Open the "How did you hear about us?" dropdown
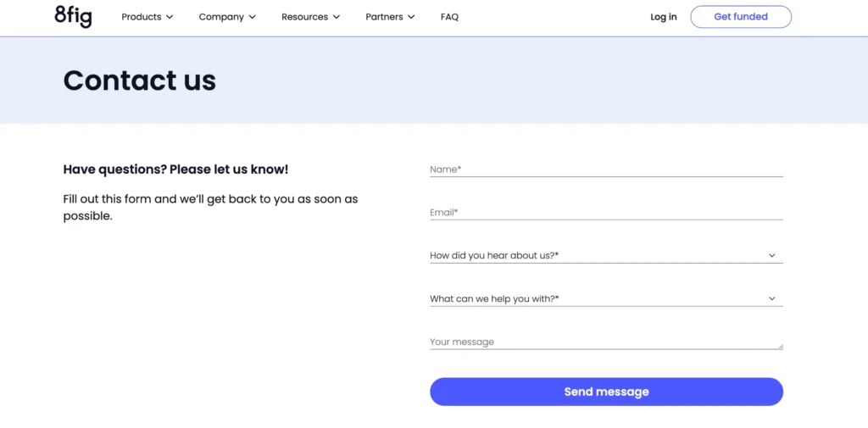Viewport: 868px width, 428px height. (x=593, y=255)
